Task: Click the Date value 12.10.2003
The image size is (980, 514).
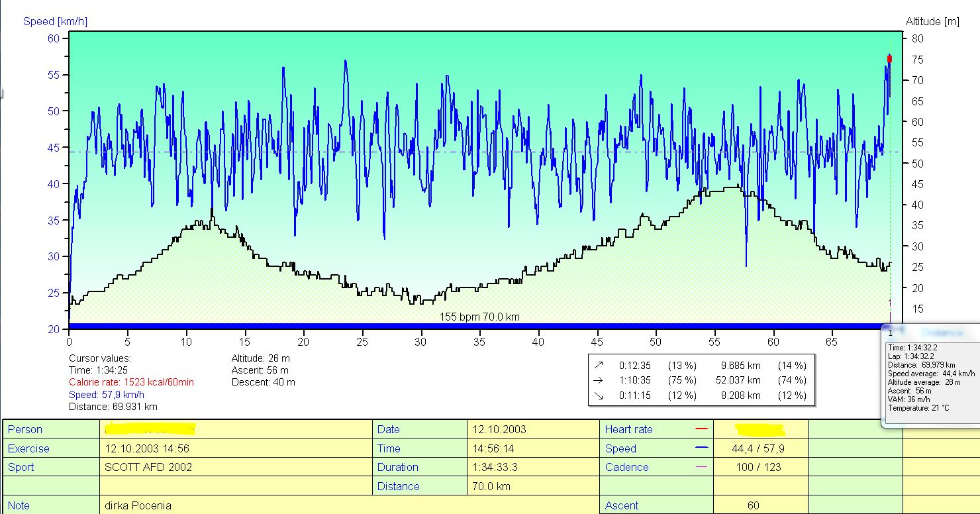Action: [499, 429]
